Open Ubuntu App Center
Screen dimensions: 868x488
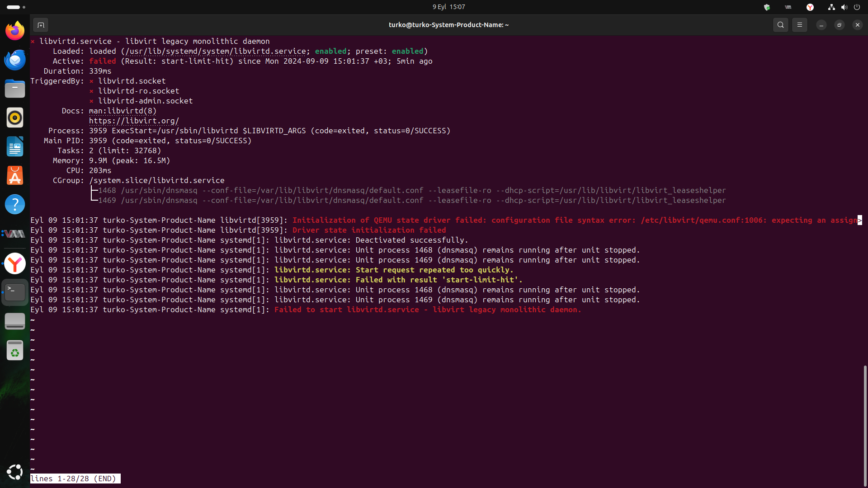[x=15, y=175]
